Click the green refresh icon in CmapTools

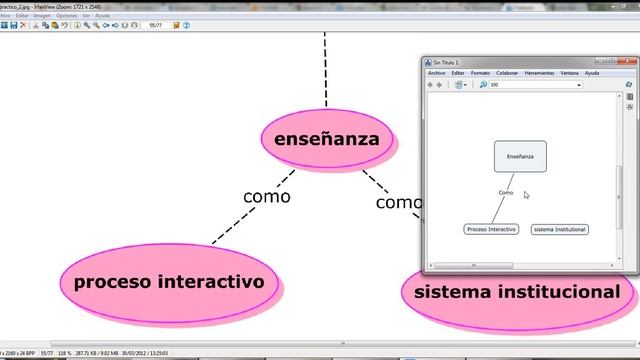point(629,84)
